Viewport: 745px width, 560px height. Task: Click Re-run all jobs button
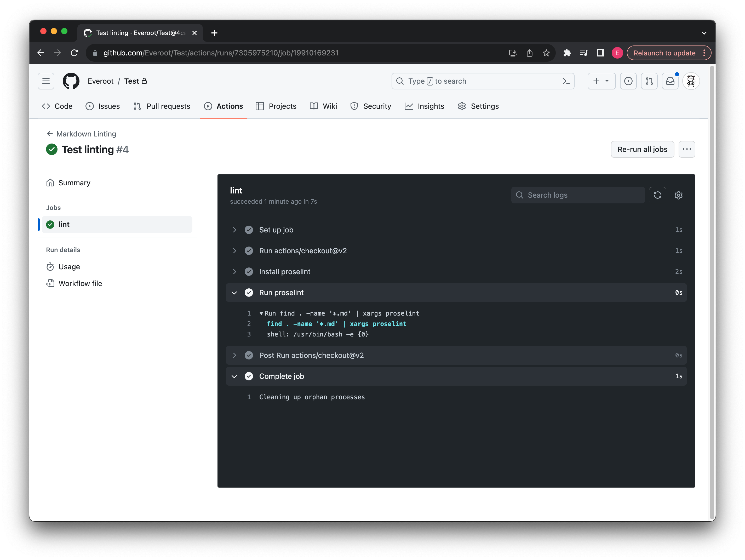pos(642,149)
